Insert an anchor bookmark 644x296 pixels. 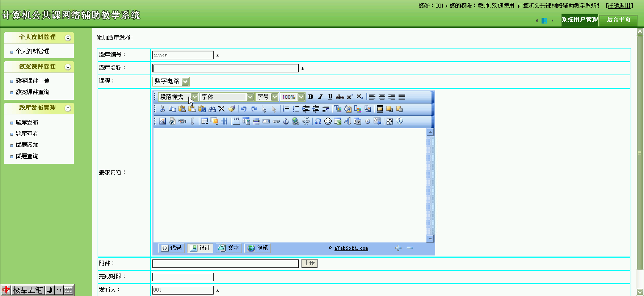pos(286,121)
